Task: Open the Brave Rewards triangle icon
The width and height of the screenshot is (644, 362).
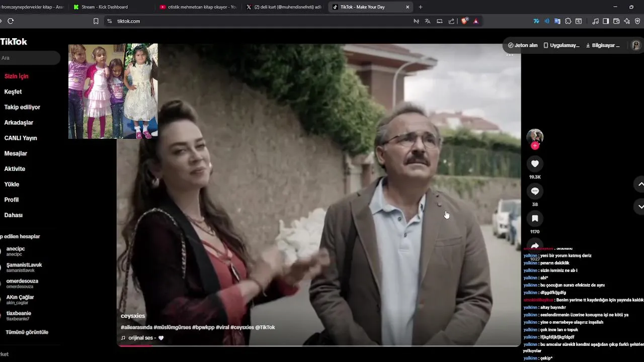Action: 476,21
